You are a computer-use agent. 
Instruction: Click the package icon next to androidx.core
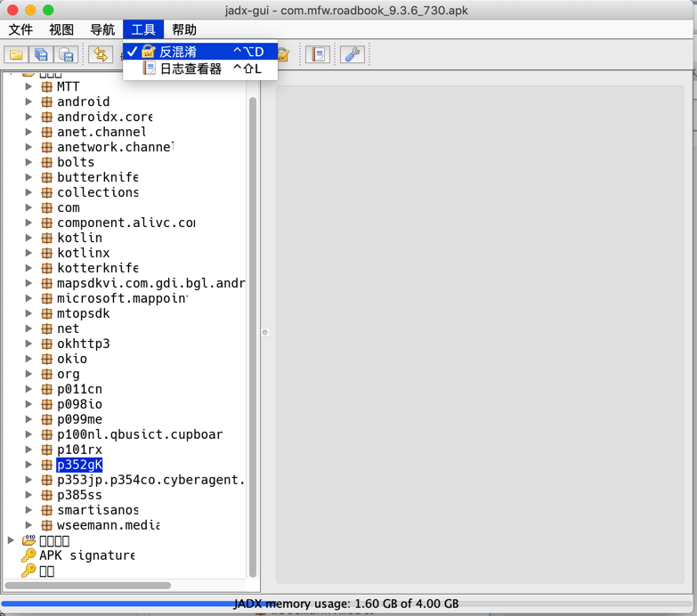[46, 117]
